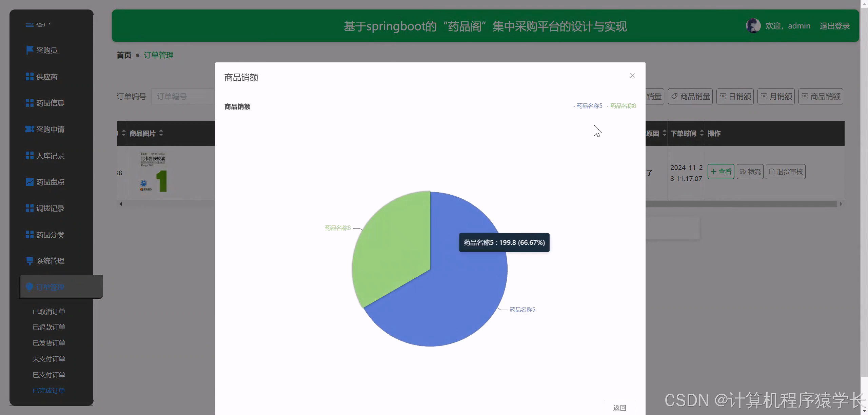Toggle 药品名称5 series in chart legend
868x415 pixels.
(589, 106)
